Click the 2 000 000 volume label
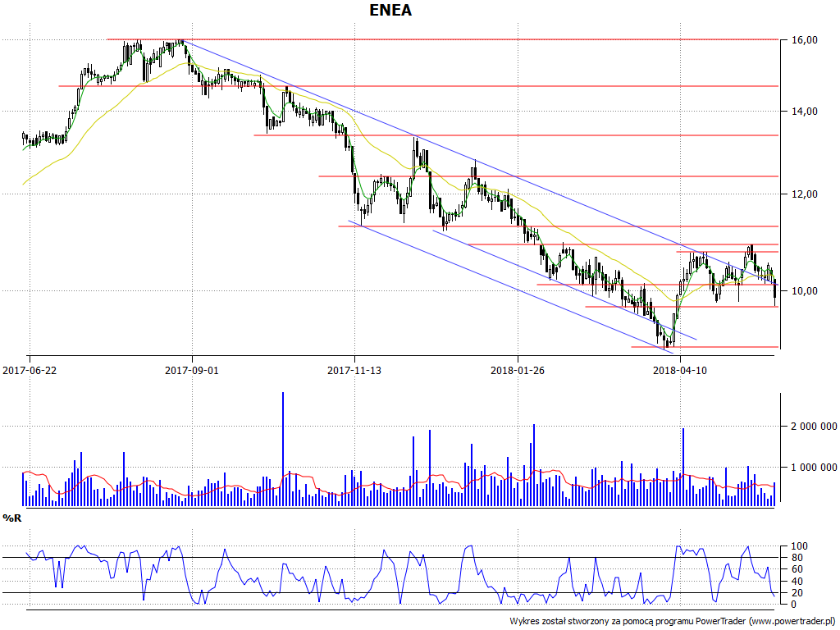840x630 pixels. [814, 427]
